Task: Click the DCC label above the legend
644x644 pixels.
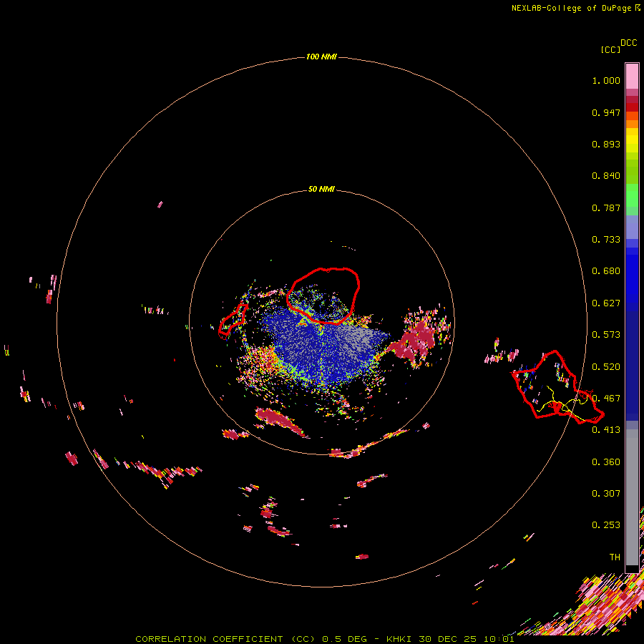Action: [629, 43]
